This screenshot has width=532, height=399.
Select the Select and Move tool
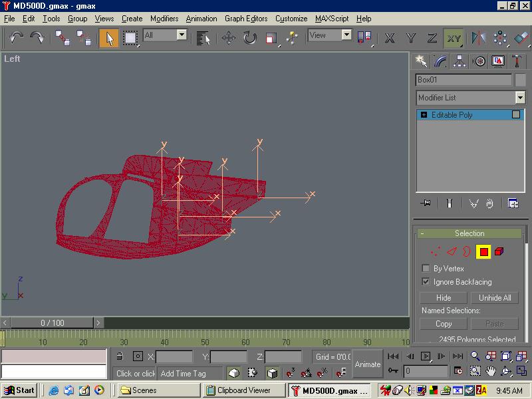[x=229, y=38]
